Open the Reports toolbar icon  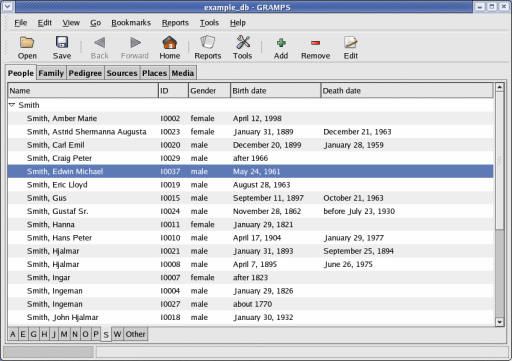(208, 42)
